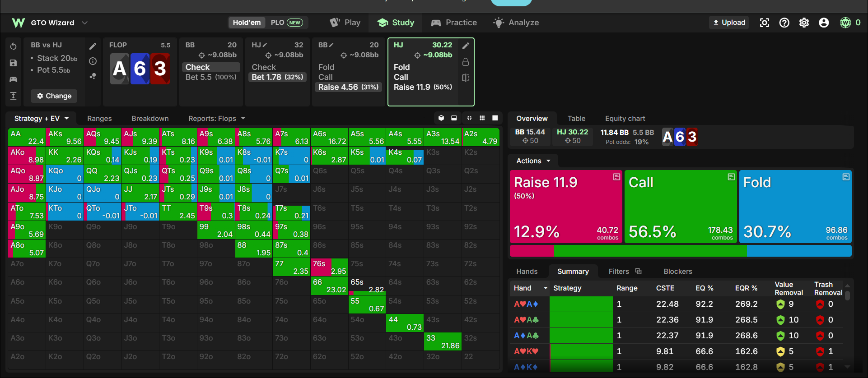868x378 pixels.
Task: Click the Upload button
Action: (x=729, y=23)
